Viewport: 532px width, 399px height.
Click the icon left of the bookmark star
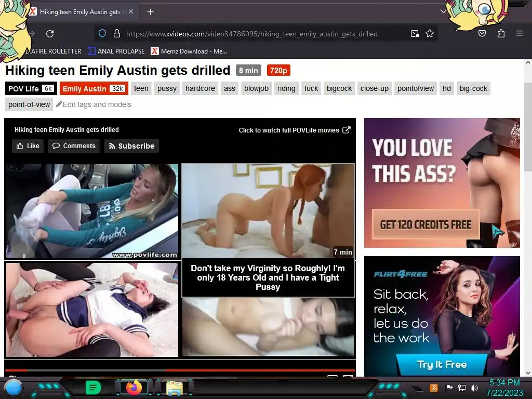[x=415, y=34]
